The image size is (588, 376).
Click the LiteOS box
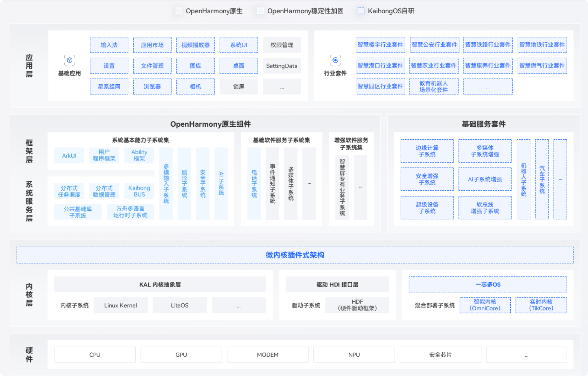point(180,305)
